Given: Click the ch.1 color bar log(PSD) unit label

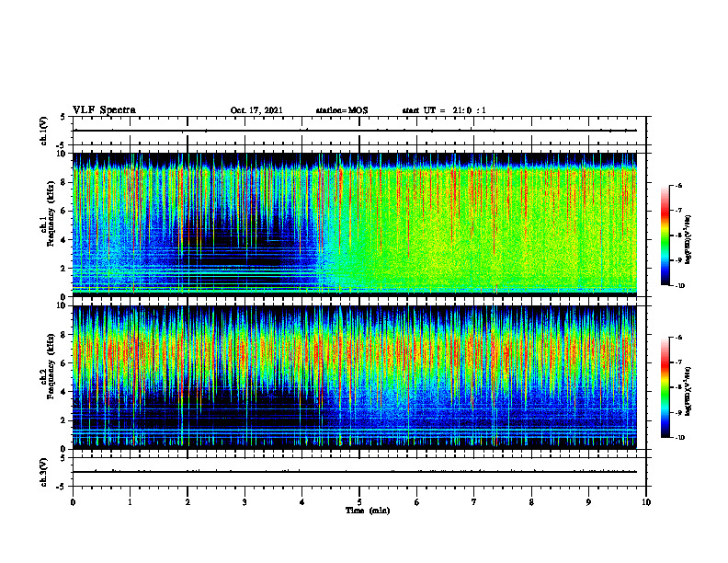Looking at the screenshot, I should coord(689,239).
